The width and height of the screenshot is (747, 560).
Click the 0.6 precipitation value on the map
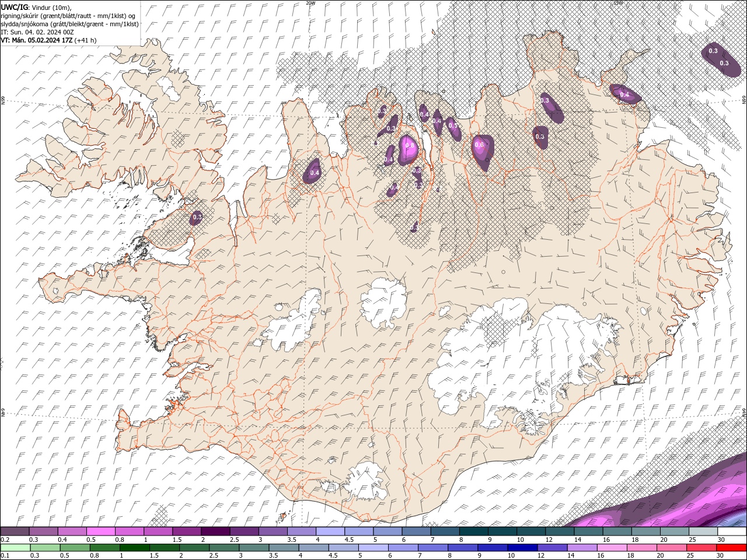pyautogui.click(x=480, y=145)
